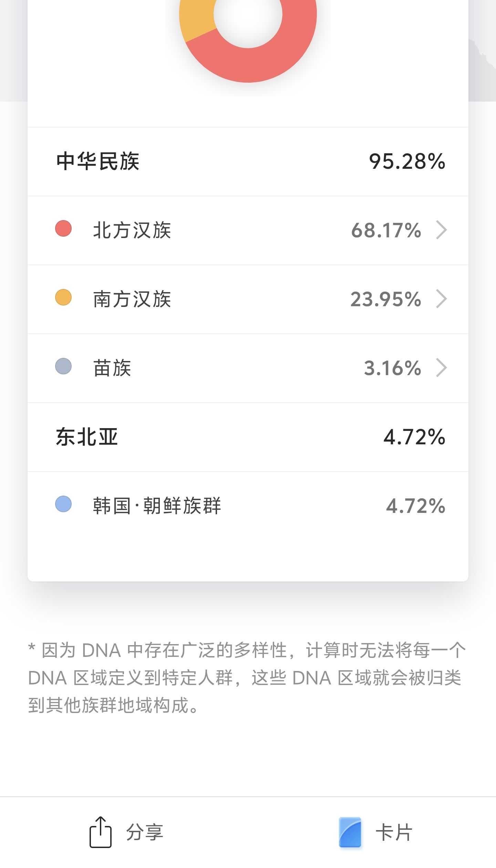Expand the 苗族 chevron arrow
Image resolution: width=496 pixels, height=868 pixels.
(441, 368)
